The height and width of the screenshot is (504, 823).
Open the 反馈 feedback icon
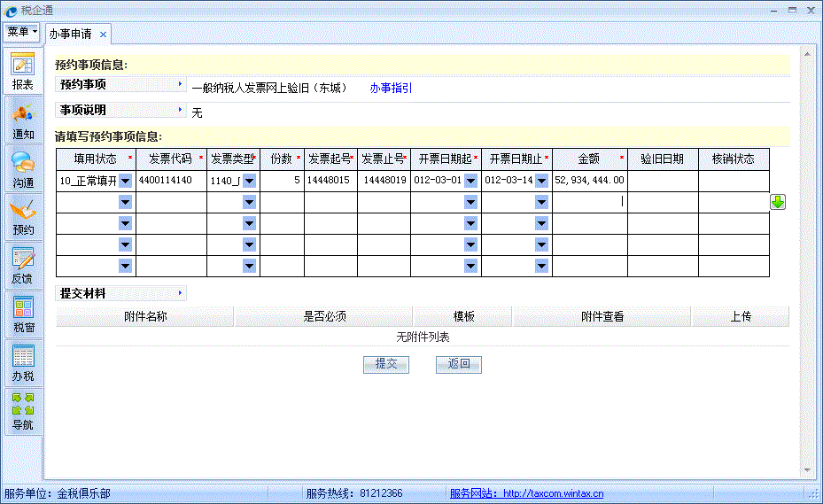pyautogui.click(x=22, y=266)
